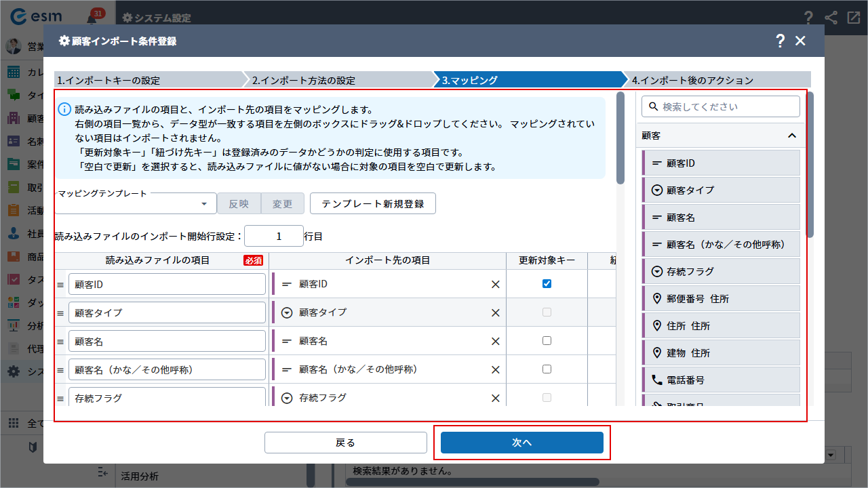This screenshot has height=488, width=868.
Task: Remove the 顧客ID mapping with X icon
Action: click(495, 285)
